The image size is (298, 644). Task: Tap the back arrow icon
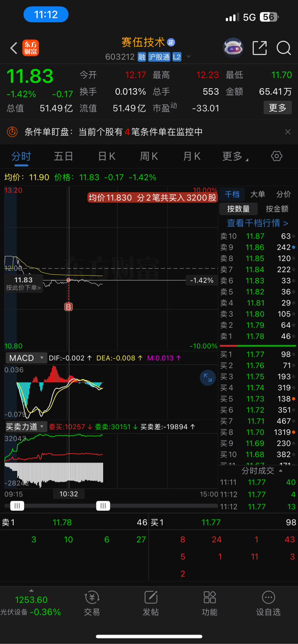pos(14,48)
